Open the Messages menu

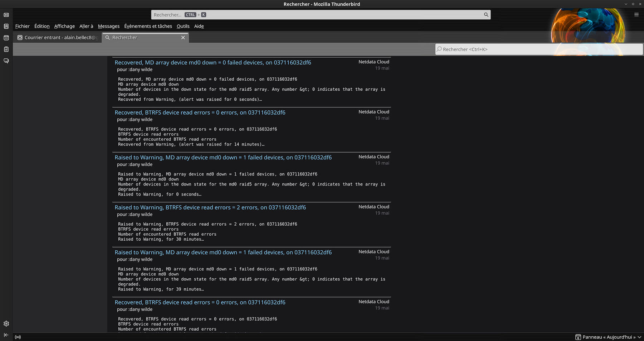coord(109,26)
